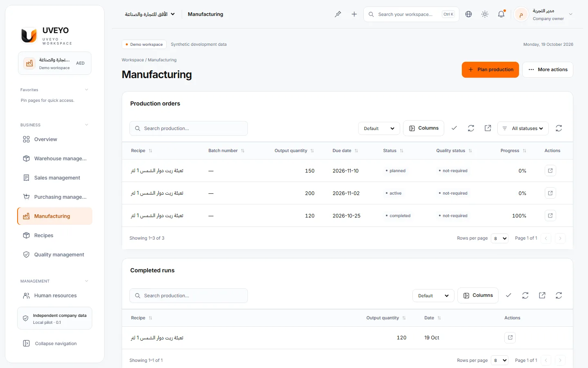Open More actions menu

point(548,70)
